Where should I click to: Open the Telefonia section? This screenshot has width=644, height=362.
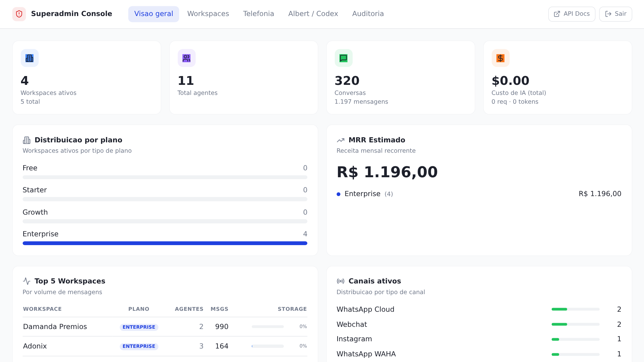click(258, 14)
